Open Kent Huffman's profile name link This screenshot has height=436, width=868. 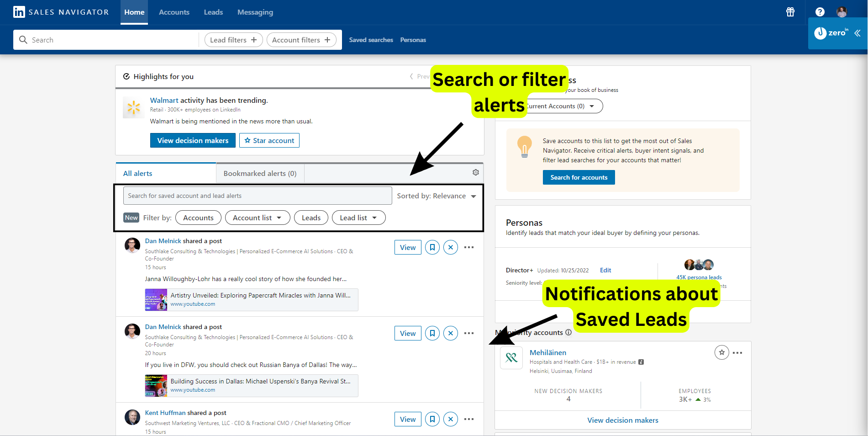[x=165, y=413]
